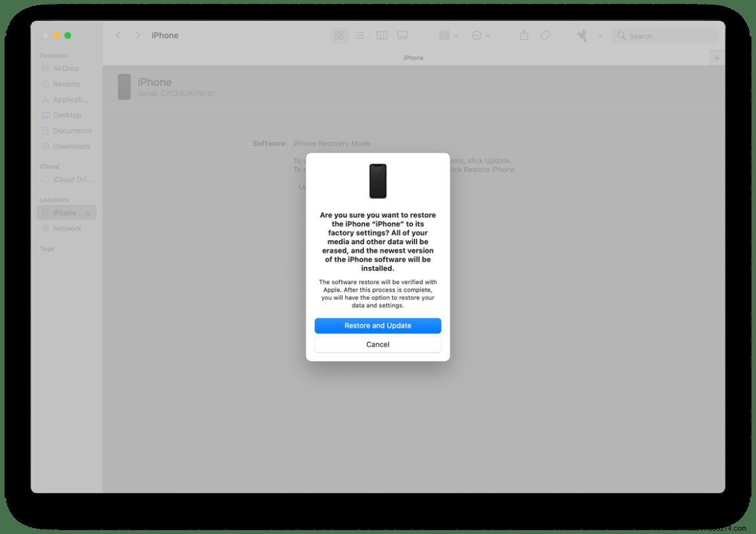This screenshot has height=534, width=756.
Task: Switch to list view
Action: coord(360,36)
